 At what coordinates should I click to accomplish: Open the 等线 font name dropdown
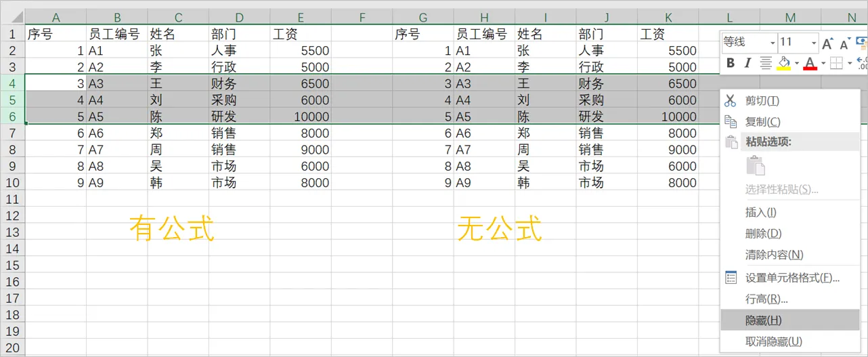[773, 43]
